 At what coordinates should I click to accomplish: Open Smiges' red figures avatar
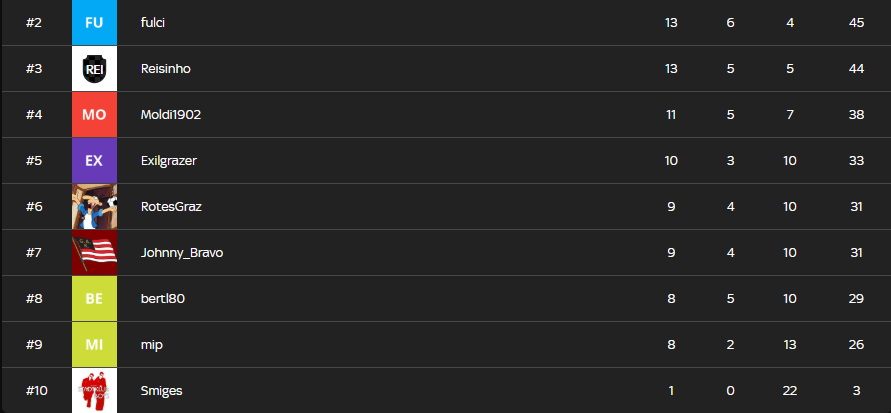[94, 390]
